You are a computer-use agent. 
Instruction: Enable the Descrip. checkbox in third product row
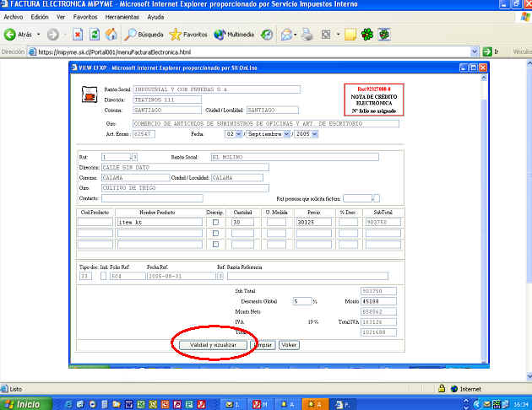(215, 245)
